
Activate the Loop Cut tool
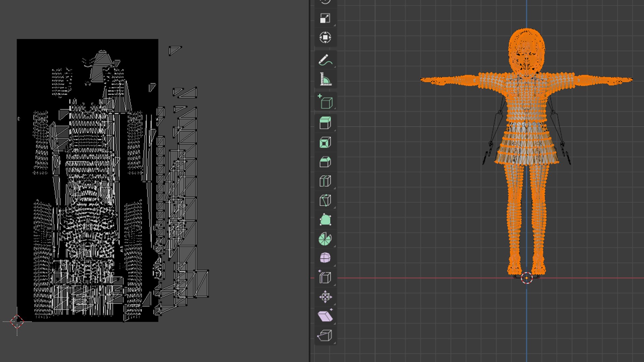coord(325,181)
